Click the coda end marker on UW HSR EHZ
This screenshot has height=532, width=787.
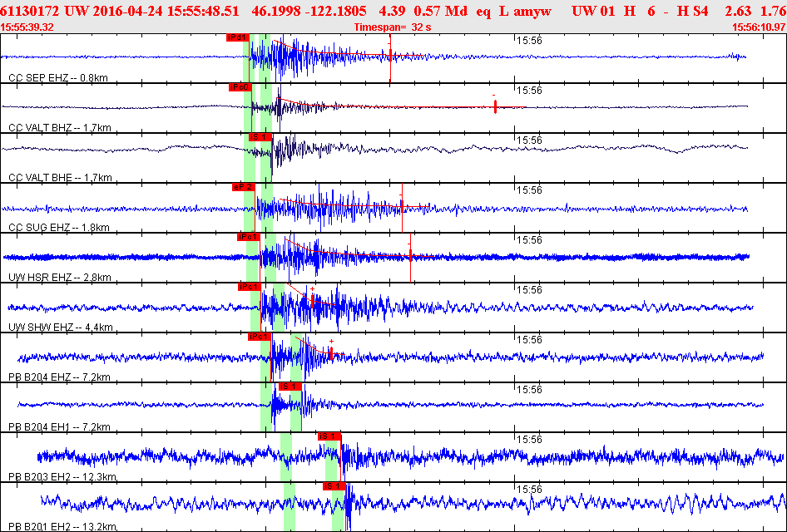click(410, 254)
